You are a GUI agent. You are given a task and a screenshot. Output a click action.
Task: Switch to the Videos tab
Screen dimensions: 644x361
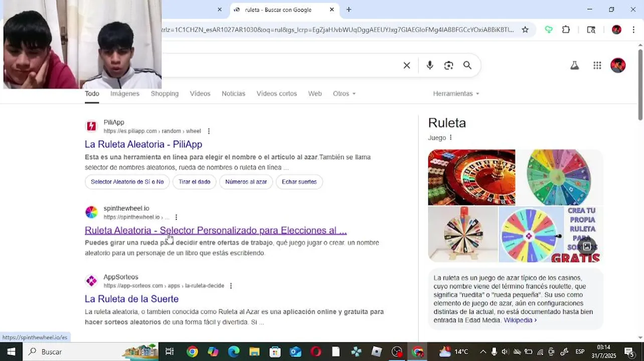tap(200, 94)
